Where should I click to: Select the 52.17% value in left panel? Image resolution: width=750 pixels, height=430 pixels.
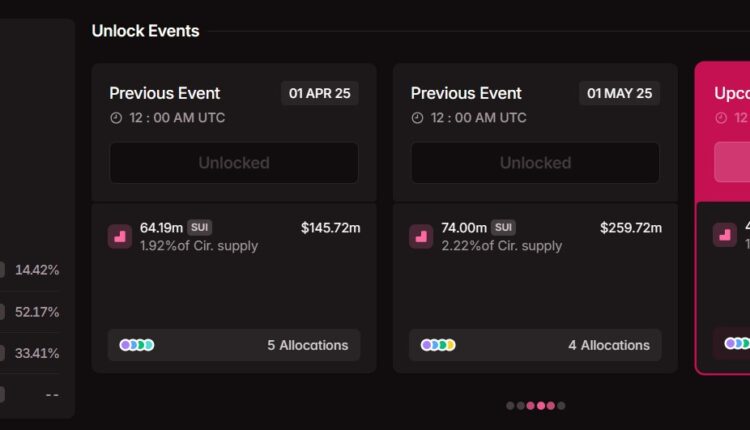(x=37, y=312)
